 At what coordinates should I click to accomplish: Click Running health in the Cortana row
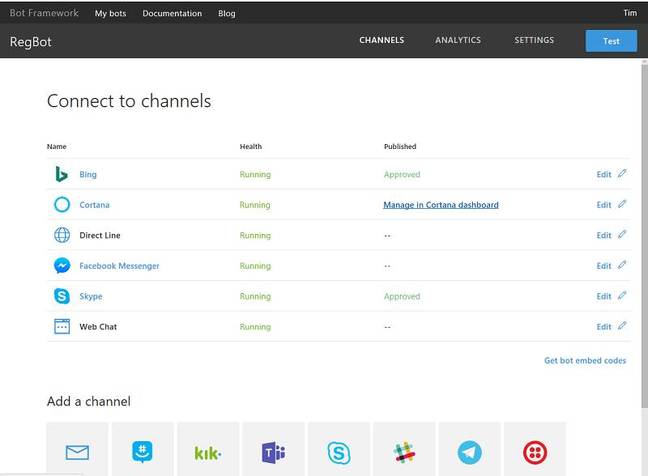(255, 205)
